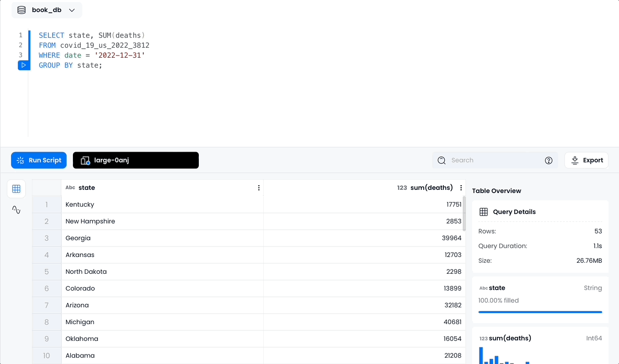Click the Export button

[586, 160]
